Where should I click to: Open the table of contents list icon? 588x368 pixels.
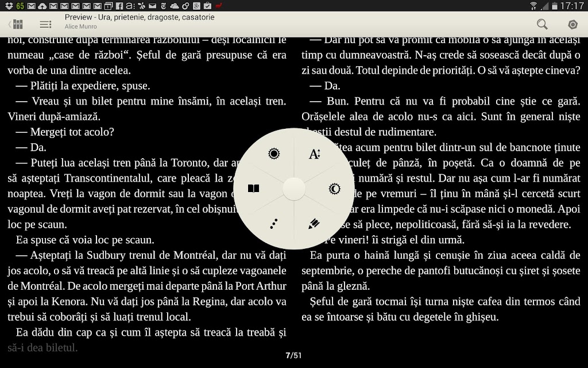coord(45,24)
